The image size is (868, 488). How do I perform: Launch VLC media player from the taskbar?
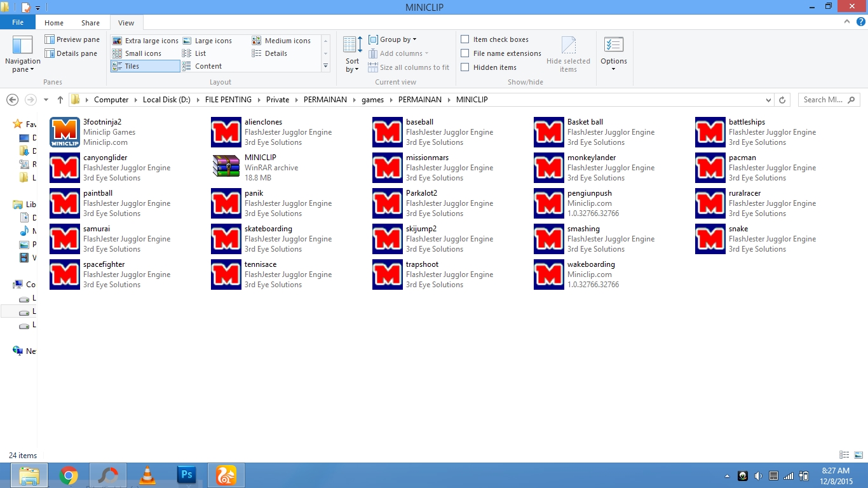pos(147,475)
